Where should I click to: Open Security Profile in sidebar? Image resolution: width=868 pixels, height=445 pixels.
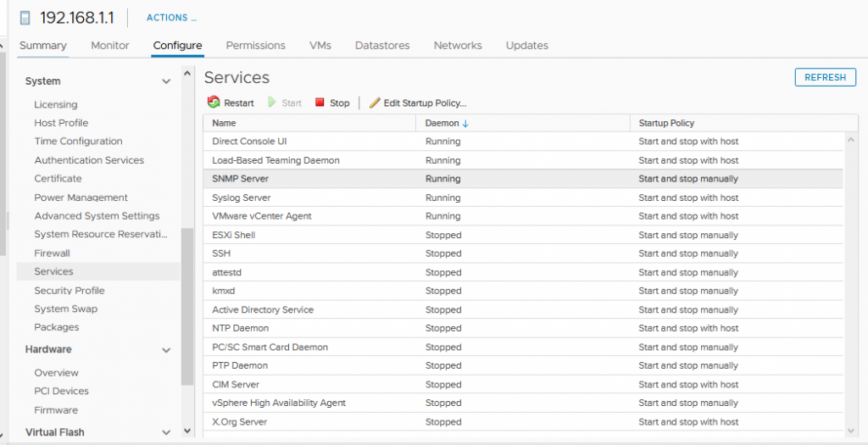[x=70, y=291]
